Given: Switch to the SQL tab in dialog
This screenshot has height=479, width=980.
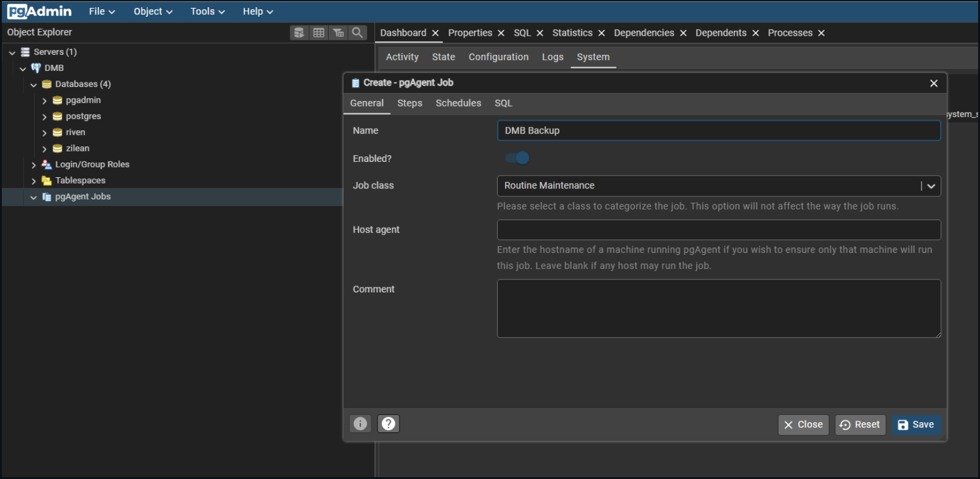Looking at the screenshot, I should (x=503, y=103).
